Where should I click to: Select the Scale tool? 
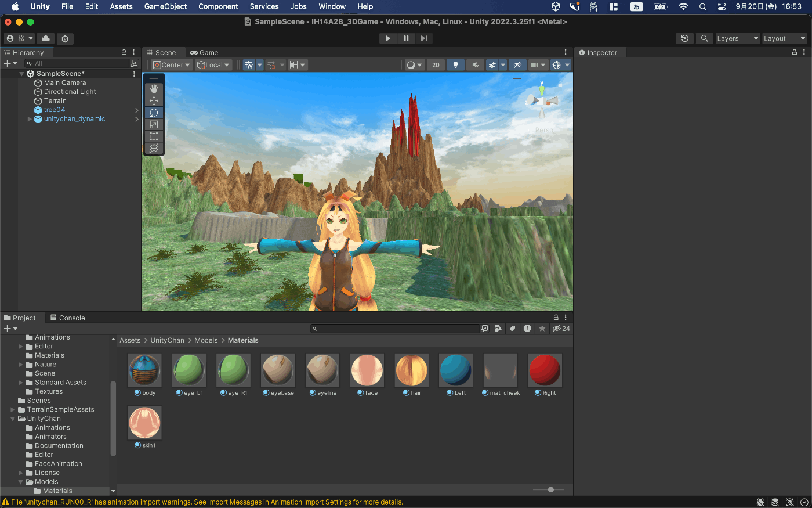154,124
